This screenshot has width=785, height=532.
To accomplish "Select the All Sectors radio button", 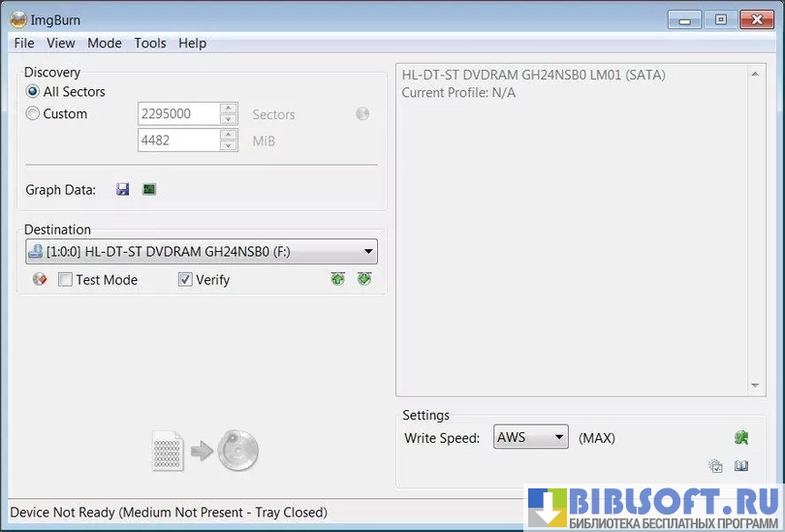I will [x=33, y=92].
